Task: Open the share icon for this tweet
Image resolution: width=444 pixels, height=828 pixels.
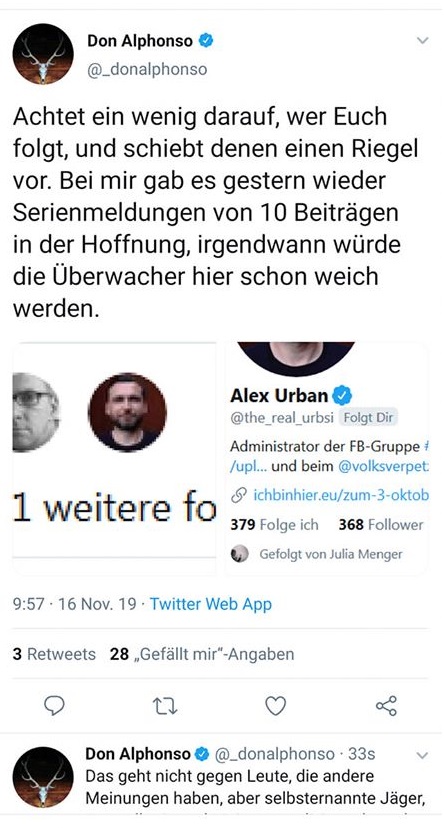Action: click(x=386, y=706)
